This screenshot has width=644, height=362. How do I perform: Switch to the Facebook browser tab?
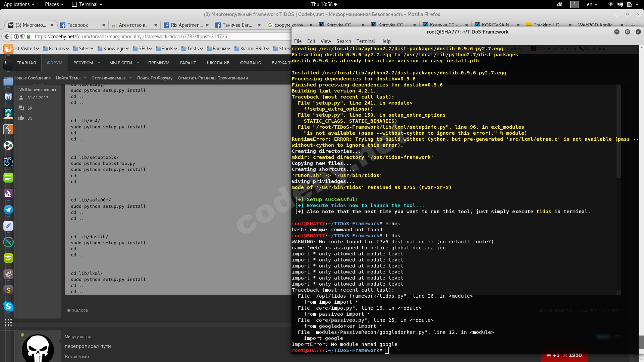(77, 25)
